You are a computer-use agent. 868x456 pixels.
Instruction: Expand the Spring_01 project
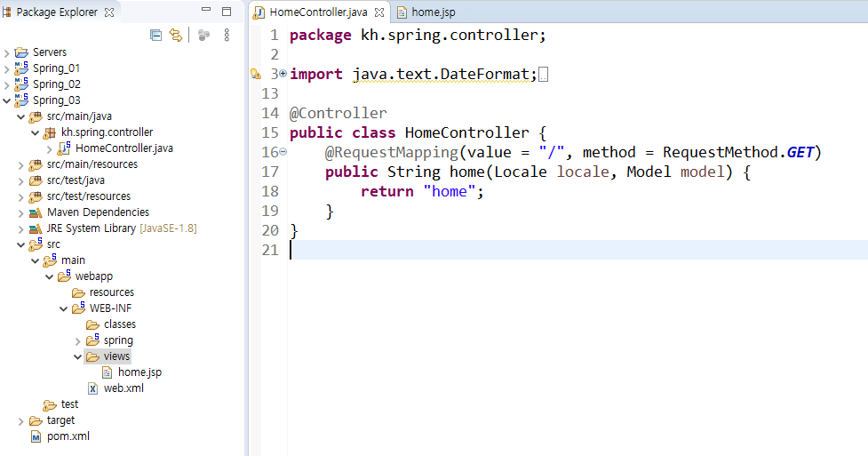6,69
